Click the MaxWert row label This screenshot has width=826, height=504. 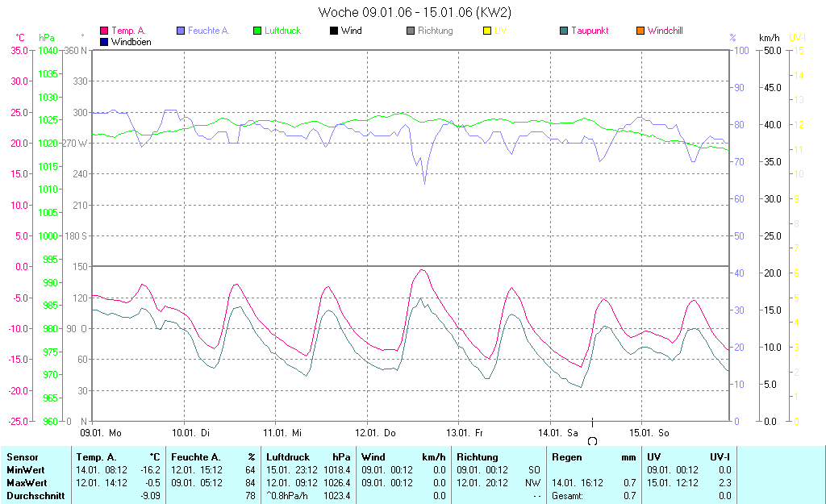26,483
